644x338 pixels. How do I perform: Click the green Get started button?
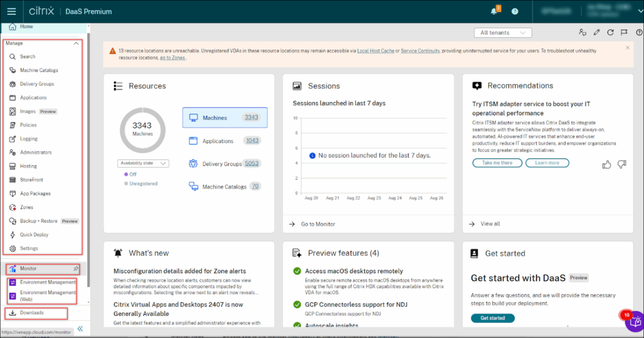pyautogui.click(x=492, y=318)
